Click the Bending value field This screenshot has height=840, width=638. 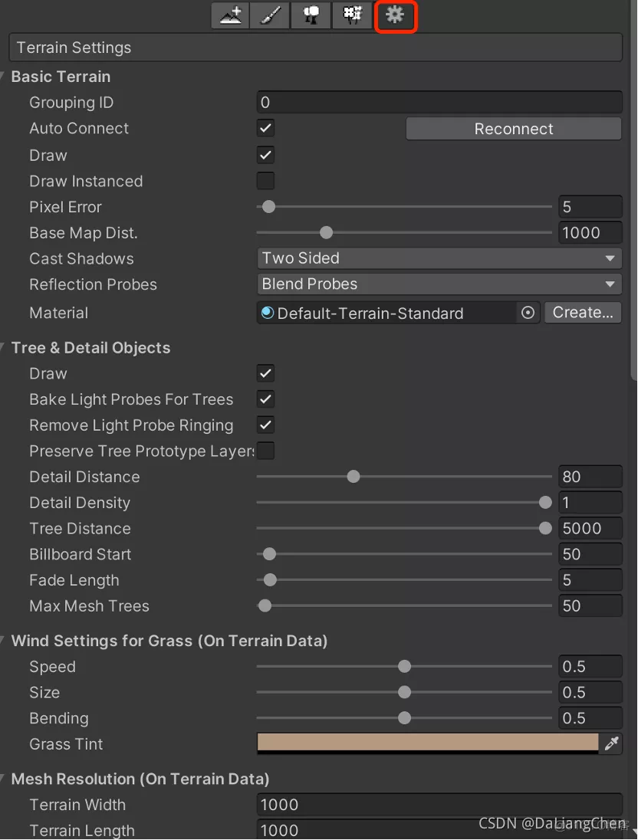[x=590, y=718]
